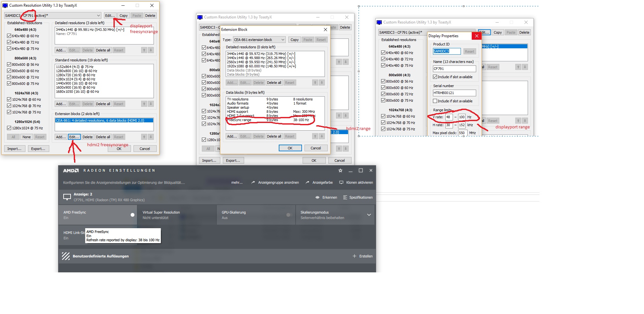Check serial number Include if slot available
The image size is (644, 314).
pos(435,101)
